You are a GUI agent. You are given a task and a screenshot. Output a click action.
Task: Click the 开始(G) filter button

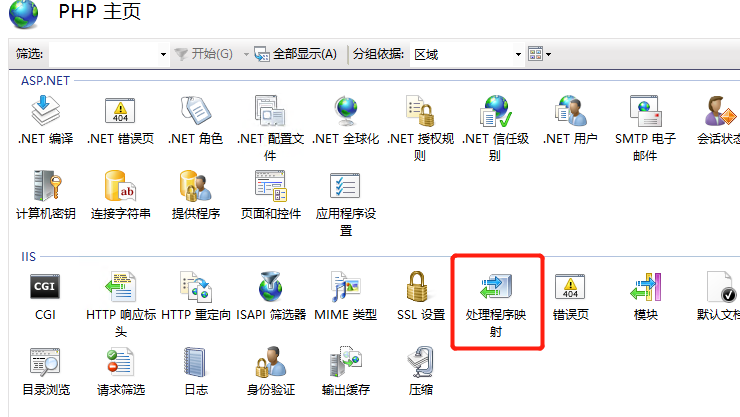click(x=203, y=54)
